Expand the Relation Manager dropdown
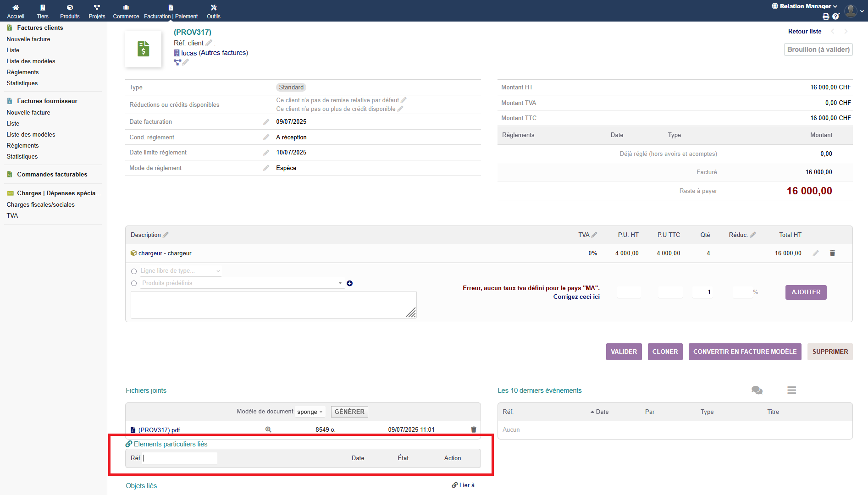Viewport: 868px width, 495px height. pyautogui.click(x=805, y=6)
